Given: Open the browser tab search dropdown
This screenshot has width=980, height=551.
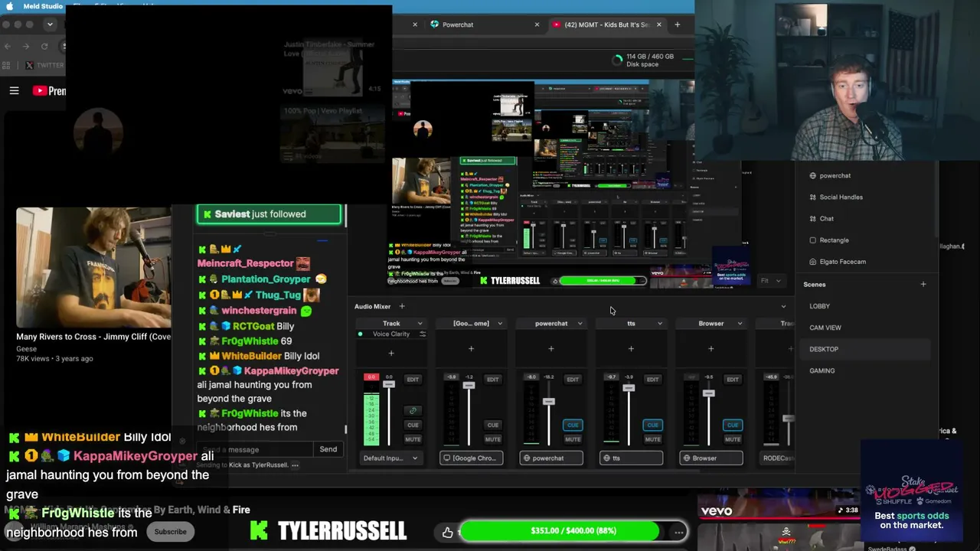Looking at the screenshot, I should click(x=50, y=24).
